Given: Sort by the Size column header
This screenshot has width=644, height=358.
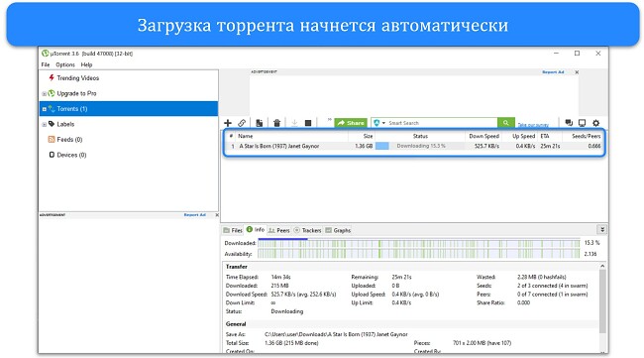Looking at the screenshot, I should (362, 136).
